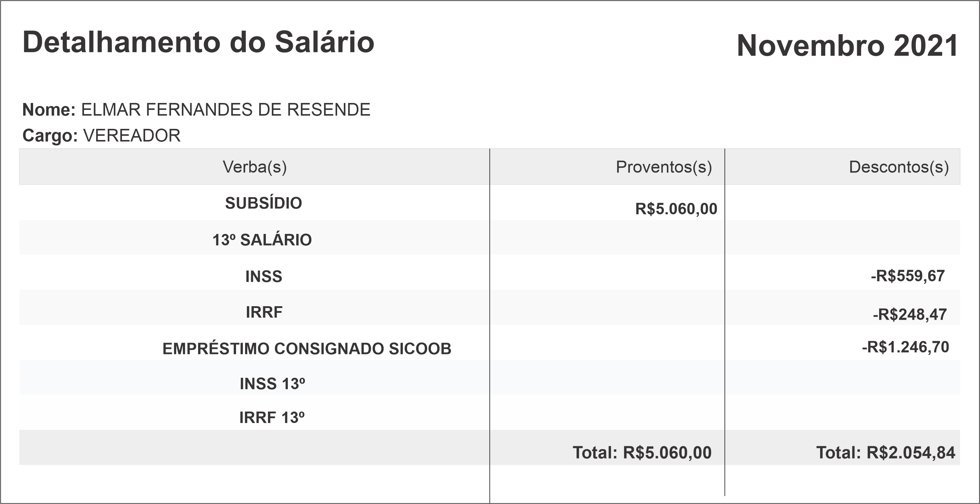Select the loan discount -R$1.246,70
This screenshot has width=980, height=504.
[905, 347]
